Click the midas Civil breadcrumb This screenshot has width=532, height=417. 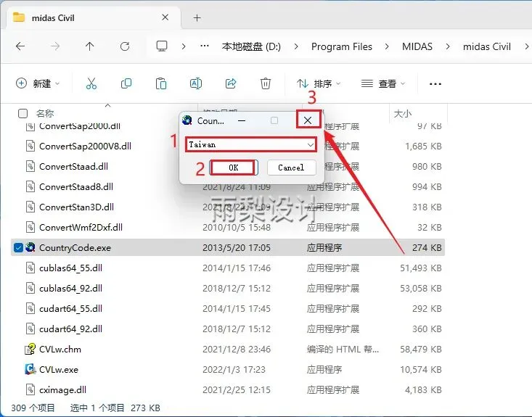point(487,46)
